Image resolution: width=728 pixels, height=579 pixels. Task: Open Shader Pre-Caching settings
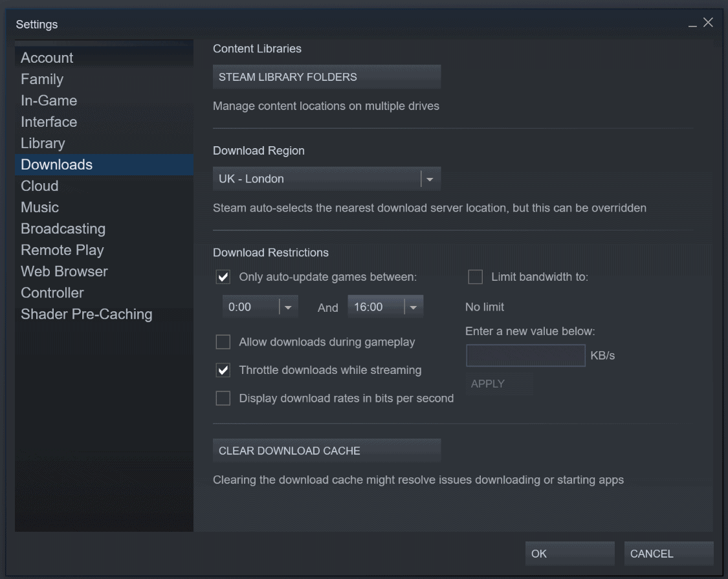(x=87, y=314)
